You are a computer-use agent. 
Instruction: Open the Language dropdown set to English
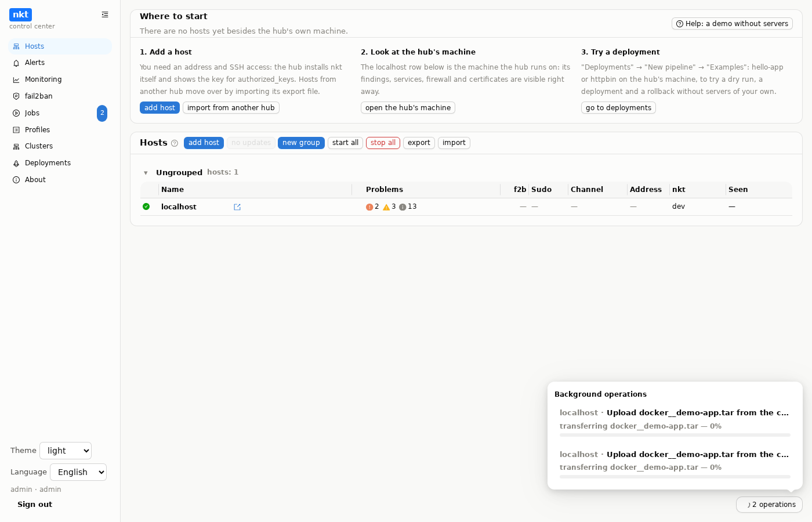[78, 472]
